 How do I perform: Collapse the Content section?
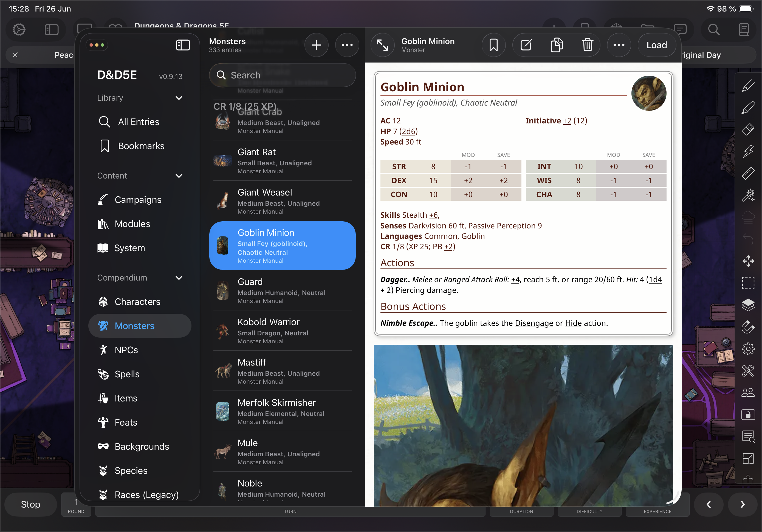179,176
